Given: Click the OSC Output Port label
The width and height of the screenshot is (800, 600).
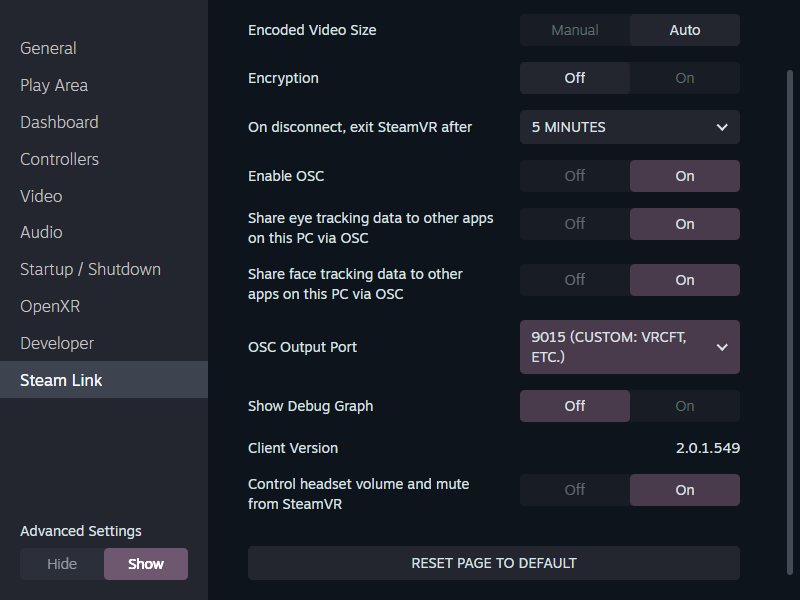Looking at the screenshot, I should [x=303, y=347].
